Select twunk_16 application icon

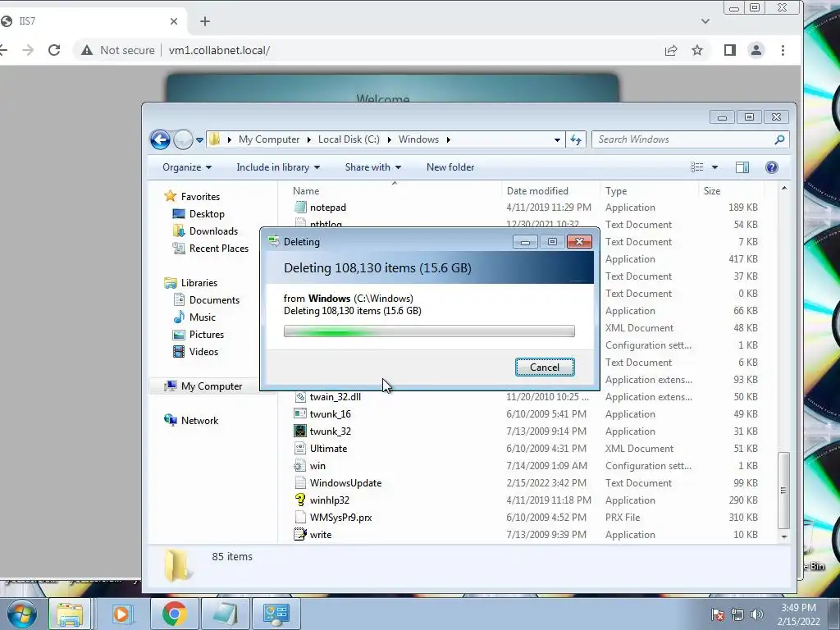(x=300, y=414)
